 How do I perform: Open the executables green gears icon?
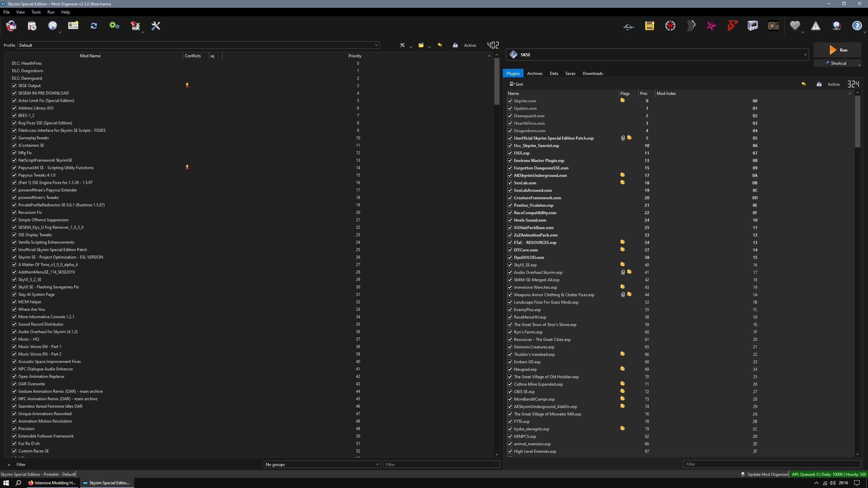tap(114, 26)
